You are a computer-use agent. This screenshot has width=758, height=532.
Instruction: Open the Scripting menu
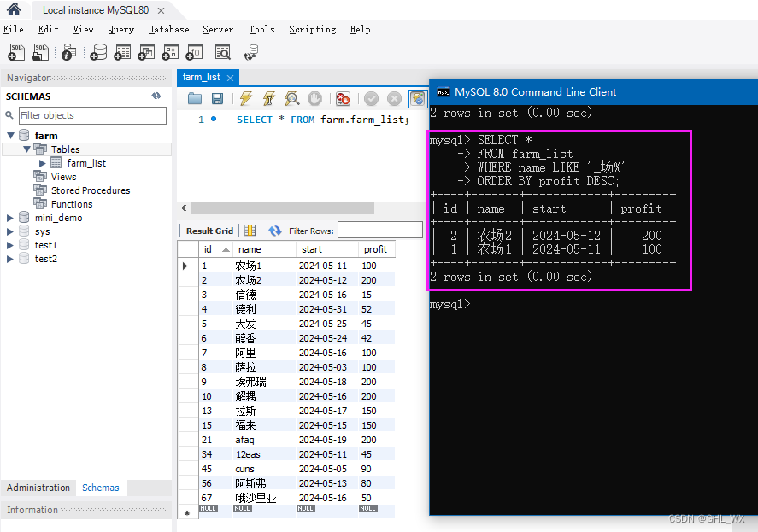(x=312, y=29)
